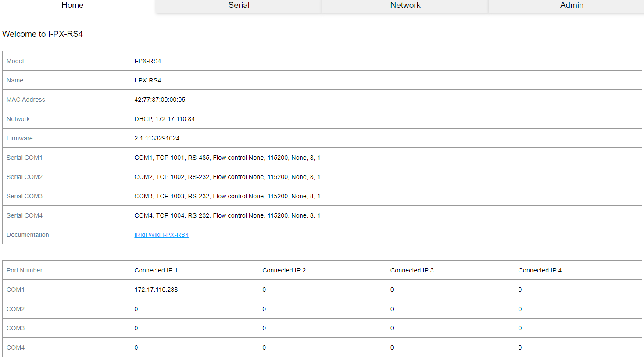644x358 pixels.
Task: Open the Serial tab
Action: pos(239,5)
